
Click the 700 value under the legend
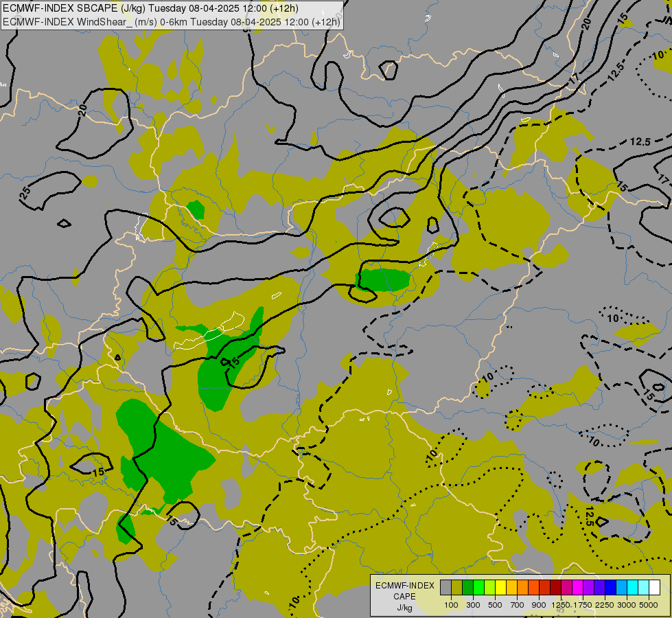(518, 605)
